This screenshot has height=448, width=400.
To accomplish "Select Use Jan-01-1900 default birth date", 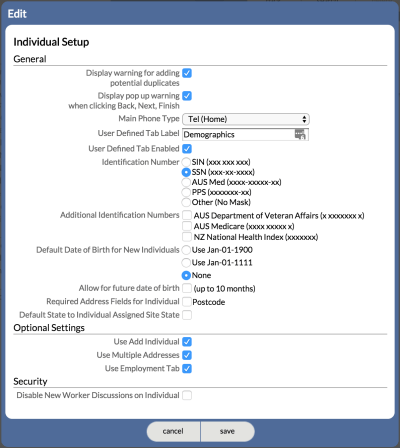I will (x=186, y=250).
